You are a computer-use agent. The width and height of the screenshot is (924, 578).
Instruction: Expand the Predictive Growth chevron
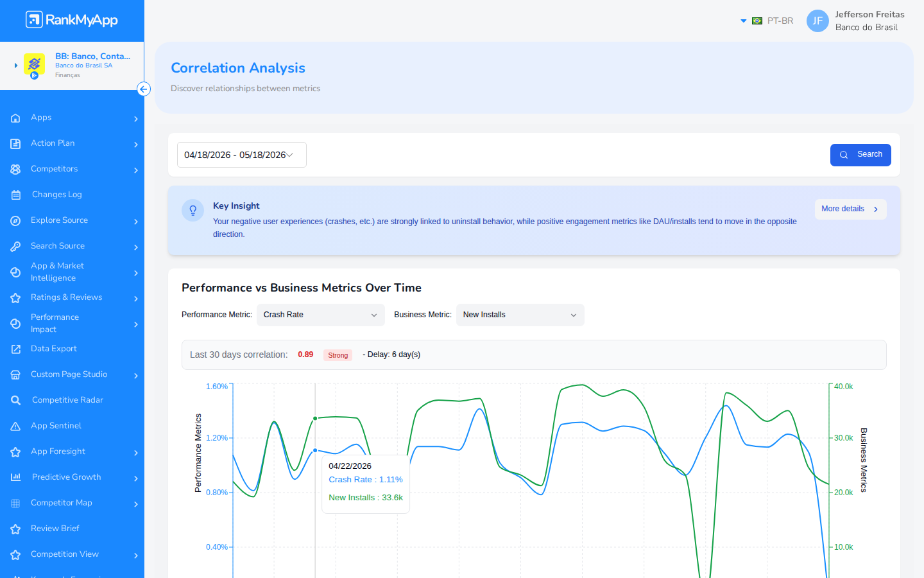(x=136, y=478)
